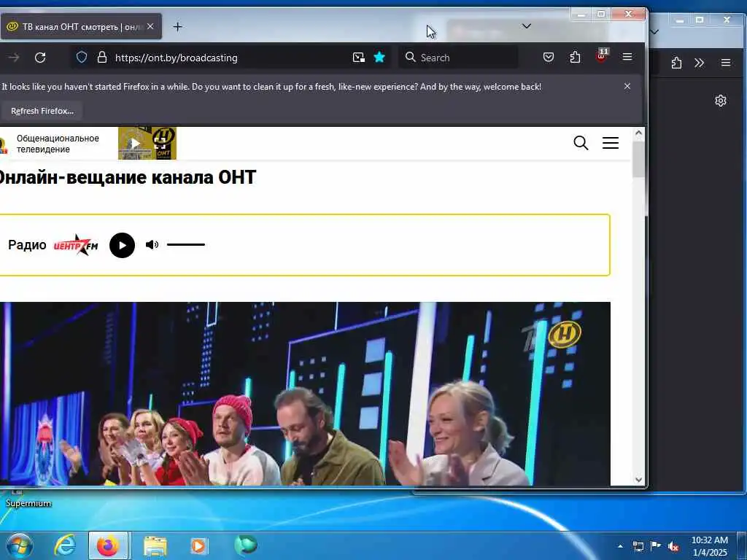747x560 pixels.
Task: Open Firefox hamburger application menu
Action: click(627, 57)
